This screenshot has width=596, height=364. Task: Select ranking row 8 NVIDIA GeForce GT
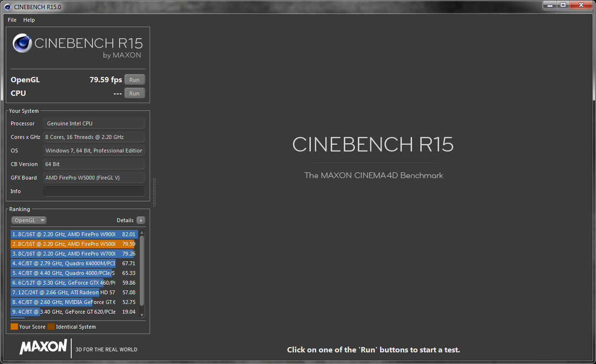click(75, 302)
